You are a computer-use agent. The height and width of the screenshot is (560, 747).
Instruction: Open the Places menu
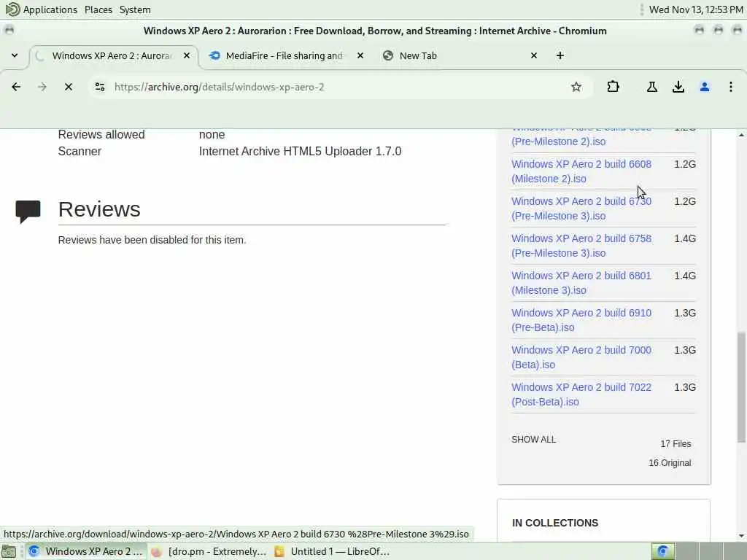(98, 9)
